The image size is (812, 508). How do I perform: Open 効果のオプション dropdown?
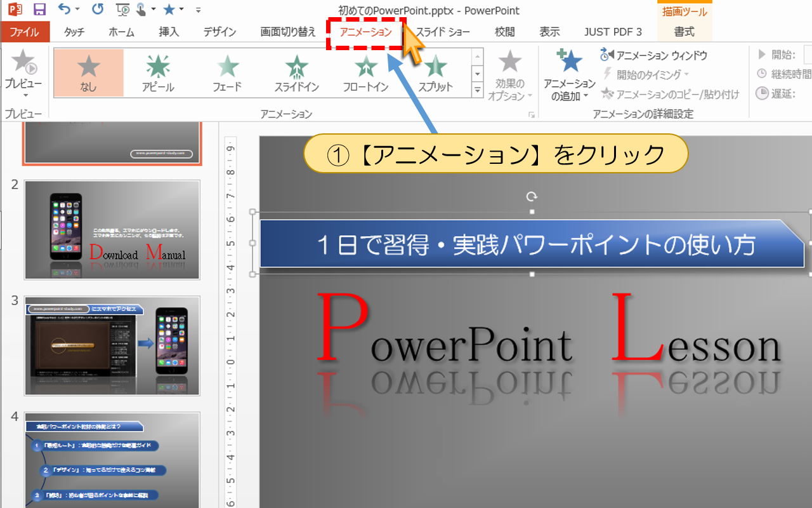point(510,76)
